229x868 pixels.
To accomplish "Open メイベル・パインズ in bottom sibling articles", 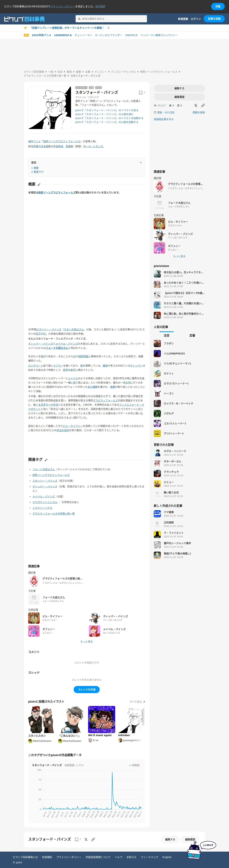I will [x=114, y=629].
